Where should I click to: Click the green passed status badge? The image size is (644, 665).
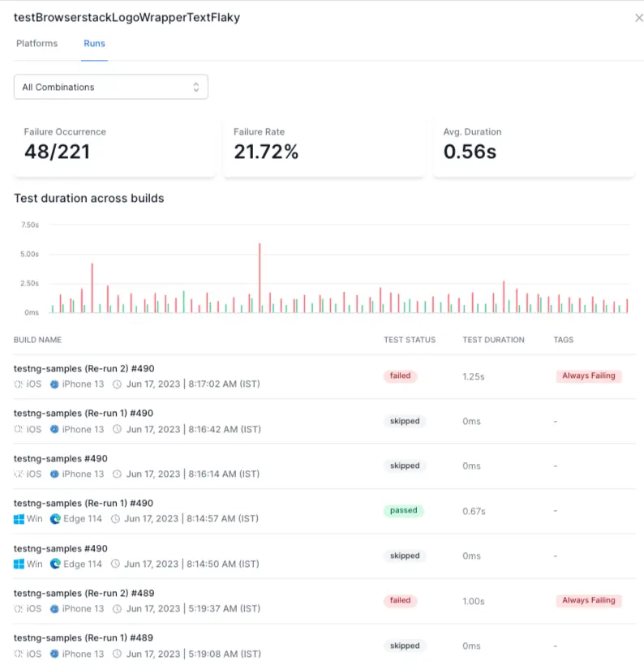click(403, 511)
